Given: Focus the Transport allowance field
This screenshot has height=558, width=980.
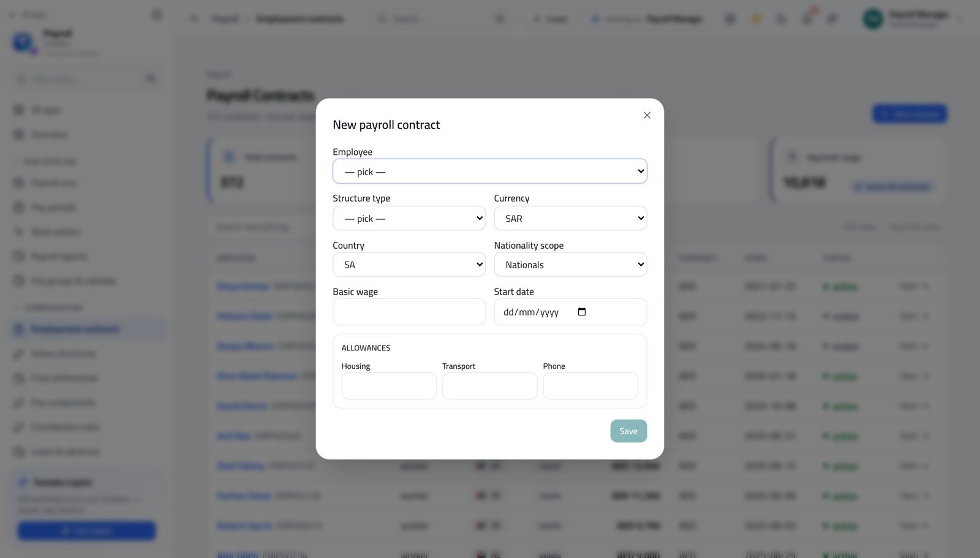Looking at the screenshot, I should click(489, 386).
